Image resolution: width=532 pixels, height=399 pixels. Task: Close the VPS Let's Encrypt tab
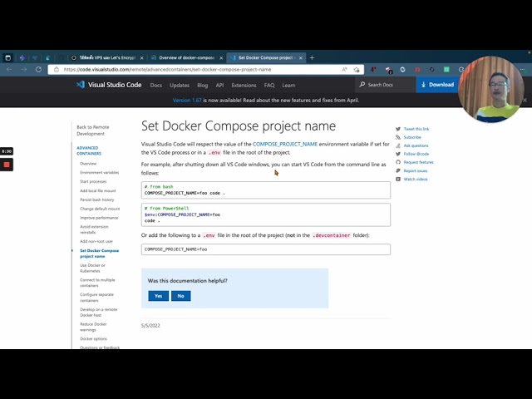pyautogui.click(x=142, y=58)
